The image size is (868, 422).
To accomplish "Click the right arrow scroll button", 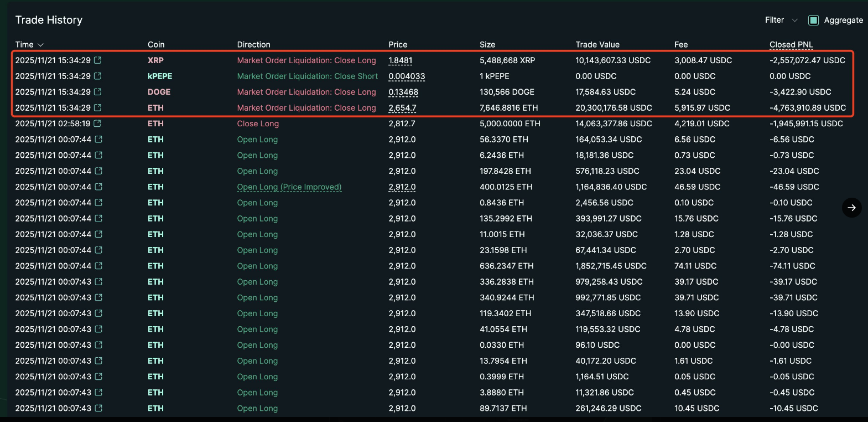I will point(851,208).
